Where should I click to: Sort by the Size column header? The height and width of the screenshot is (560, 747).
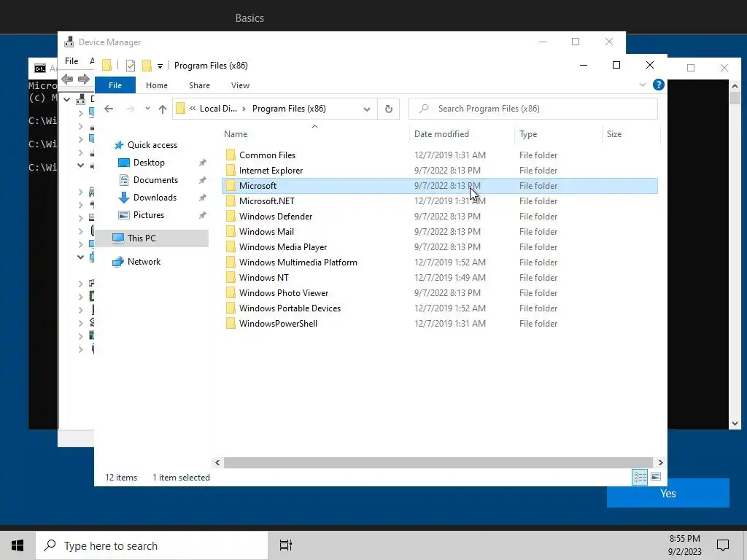pyautogui.click(x=631, y=134)
